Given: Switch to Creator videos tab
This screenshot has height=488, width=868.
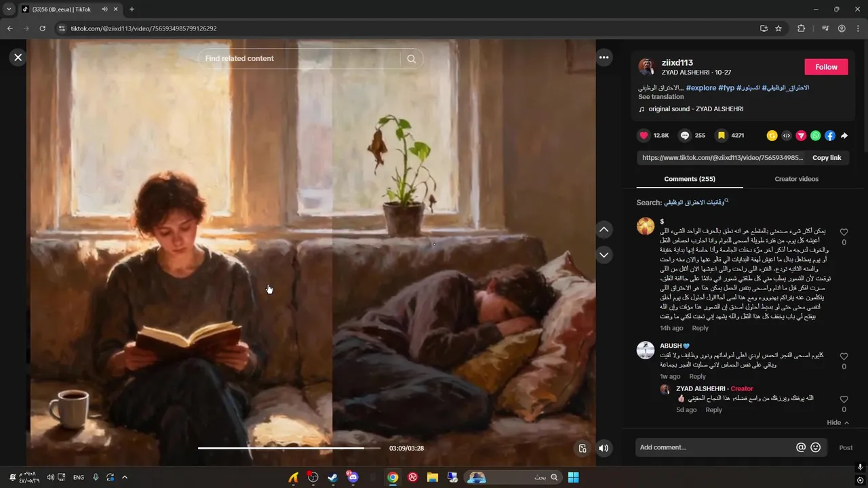Looking at the screenshot, I should (x=796, y=179).
